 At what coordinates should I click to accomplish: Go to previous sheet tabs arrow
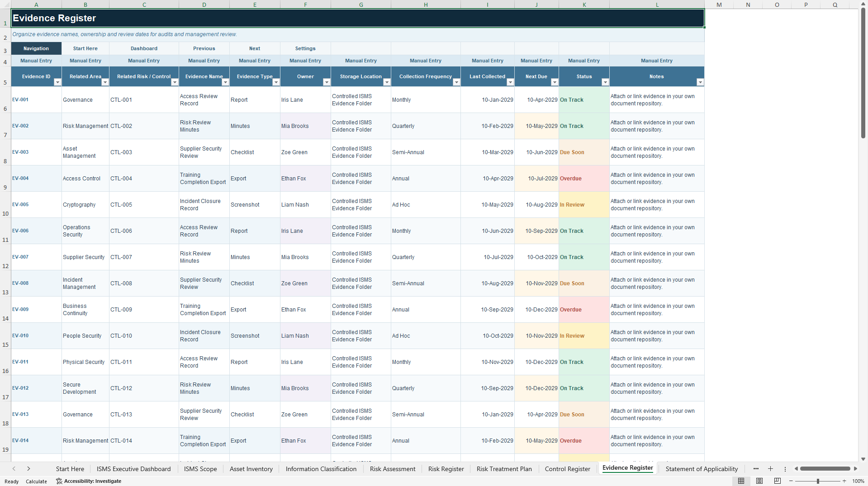(x=14, y=469)
